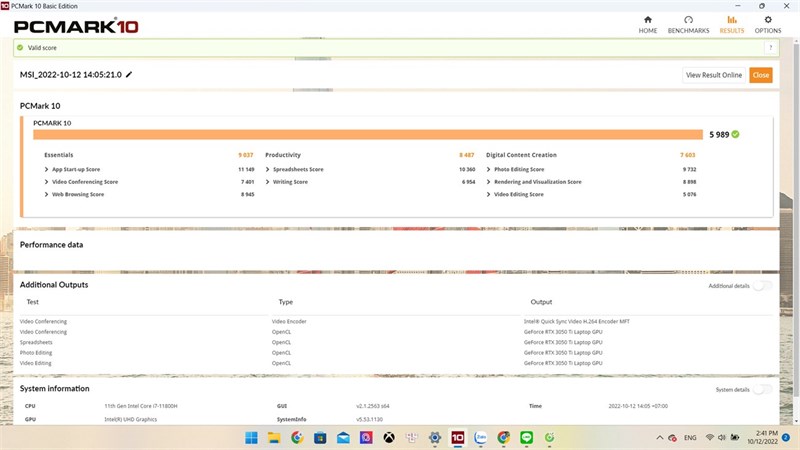Viewport: 800px width, 450px height.
Task: Open the Results section
Action: pos(732,24)
